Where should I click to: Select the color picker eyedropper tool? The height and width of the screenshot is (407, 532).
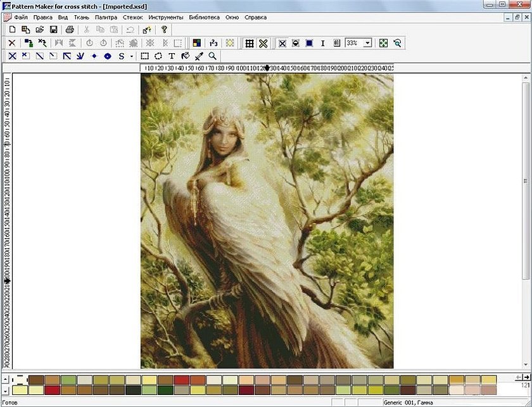(199, 56)
